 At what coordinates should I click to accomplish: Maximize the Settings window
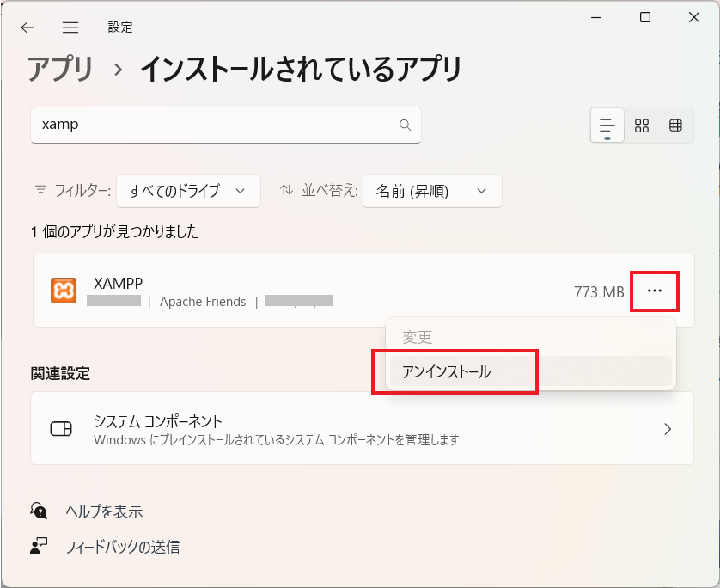click(645, 17)
